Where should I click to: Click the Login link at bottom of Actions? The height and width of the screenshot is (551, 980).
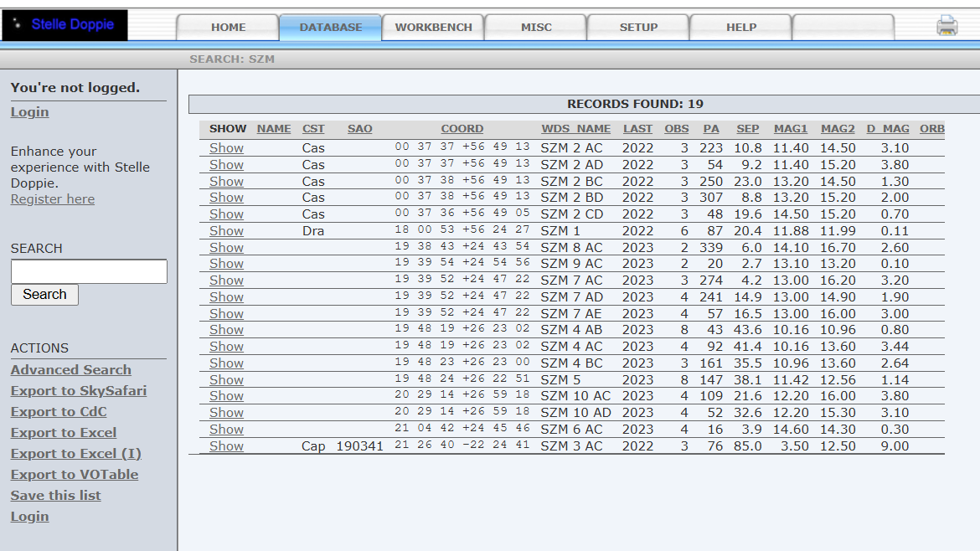click(x=29, y=517)
